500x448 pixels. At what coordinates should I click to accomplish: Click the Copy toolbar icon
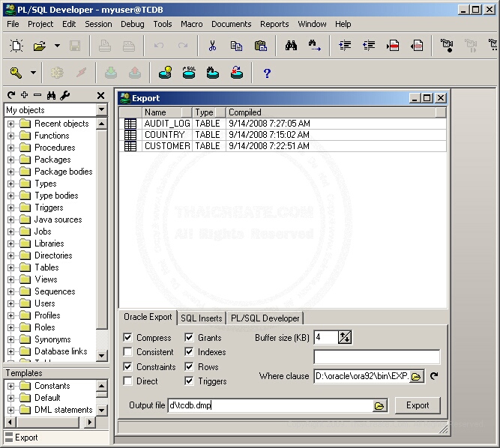click(x=236, y=46)
